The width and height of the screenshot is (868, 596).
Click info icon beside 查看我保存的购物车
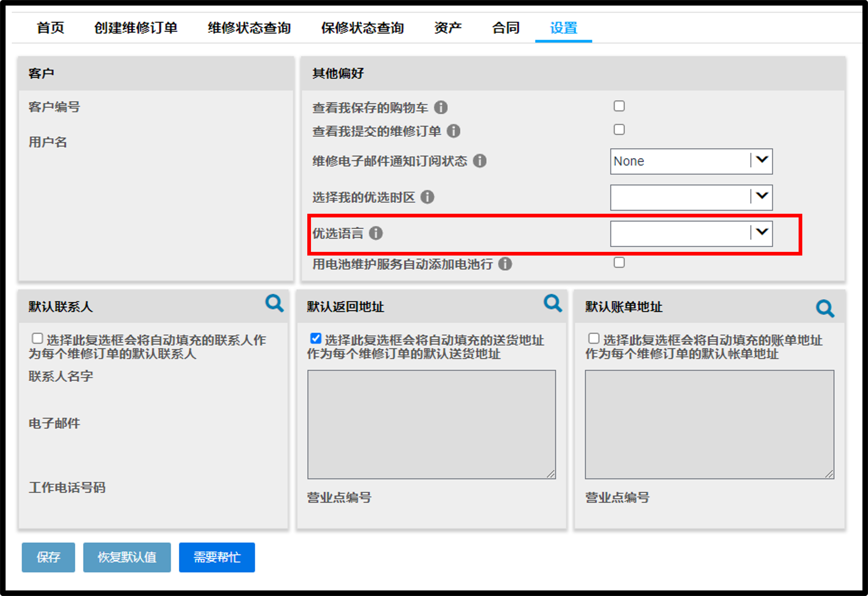[441, 108]
